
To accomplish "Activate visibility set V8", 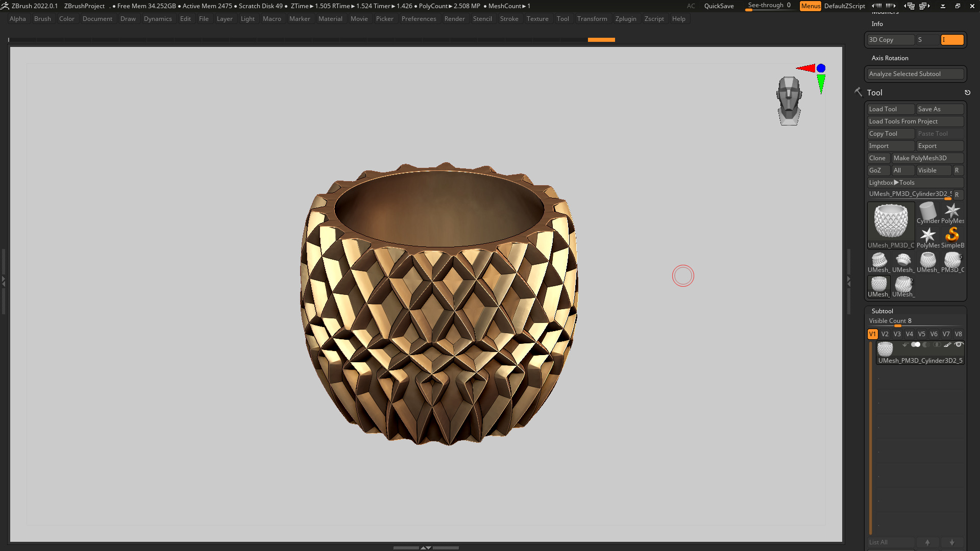I will (x=958, y=334).
